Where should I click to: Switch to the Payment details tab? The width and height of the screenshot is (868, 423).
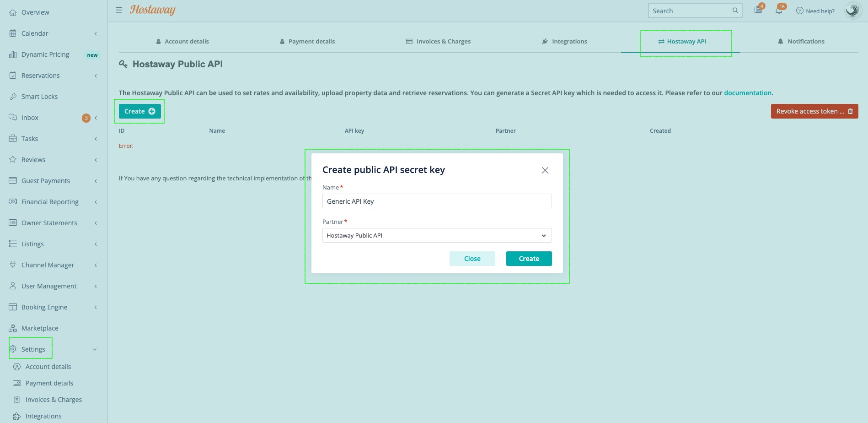pyautogui.click(x=307, y=41)
